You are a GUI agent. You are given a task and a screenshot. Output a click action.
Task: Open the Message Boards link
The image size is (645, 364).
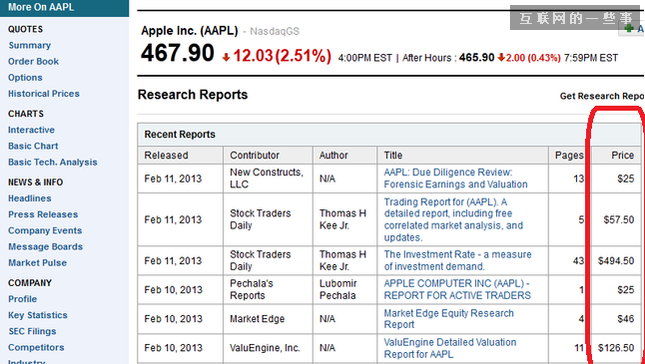45,246
